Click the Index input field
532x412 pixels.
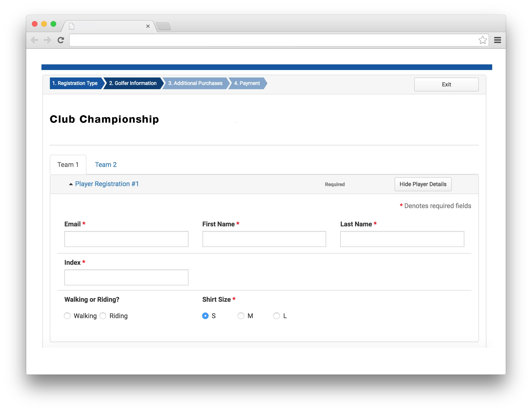point(126,277)
